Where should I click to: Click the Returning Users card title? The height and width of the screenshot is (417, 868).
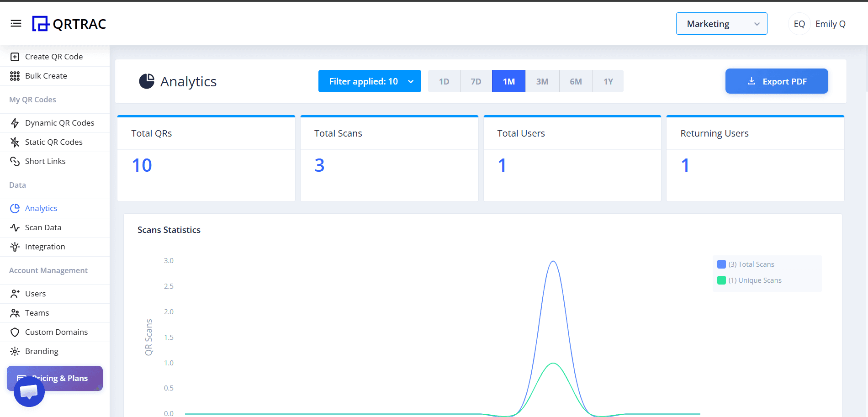click(x=715, y=133)
